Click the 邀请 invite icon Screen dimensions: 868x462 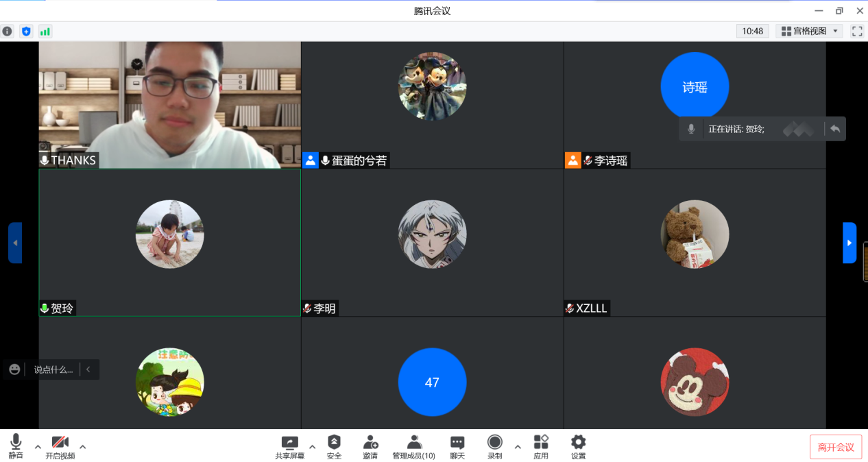point(370,447)
